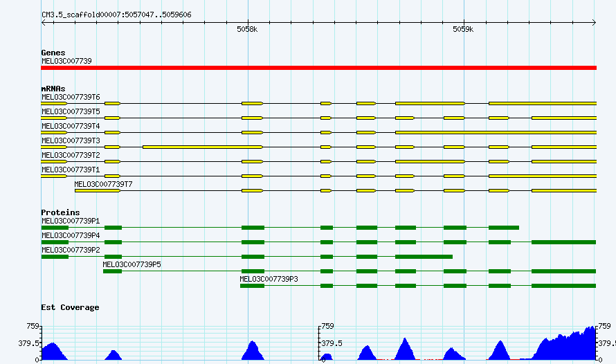The width and height of the screenshot is (616, 364).
Task: Click the mRNAs track heading
Action: pos(53,89)
